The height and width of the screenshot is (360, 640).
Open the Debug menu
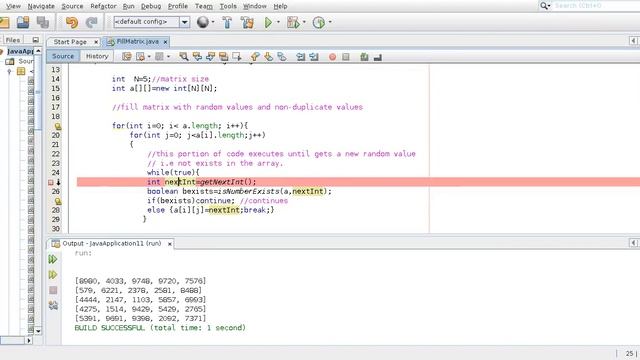(151, 6)
